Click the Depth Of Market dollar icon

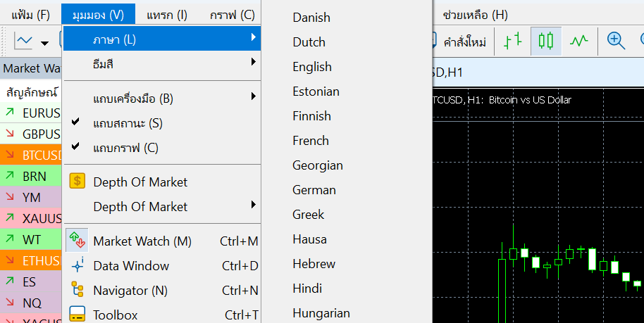(x=78, y=182)
